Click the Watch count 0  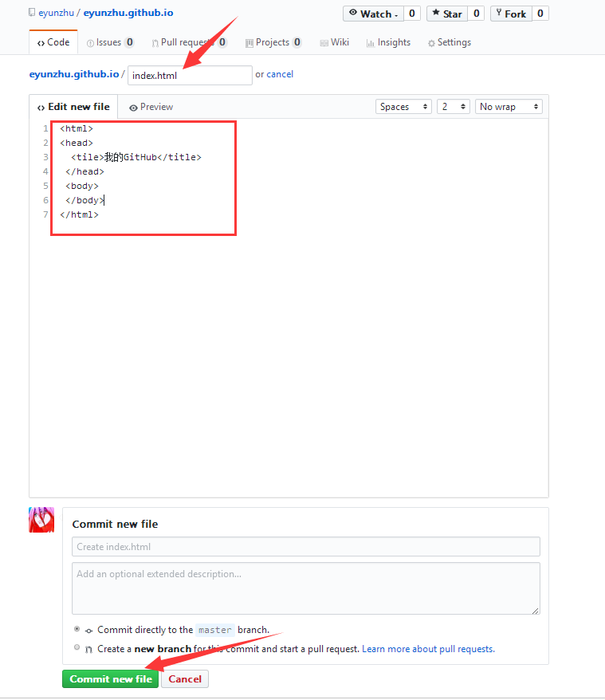pyautogui.click(x=411, y=14)
